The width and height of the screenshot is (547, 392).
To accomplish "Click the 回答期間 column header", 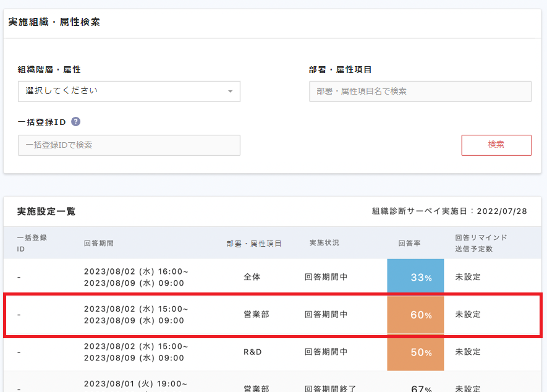I will tap(99, 244).
